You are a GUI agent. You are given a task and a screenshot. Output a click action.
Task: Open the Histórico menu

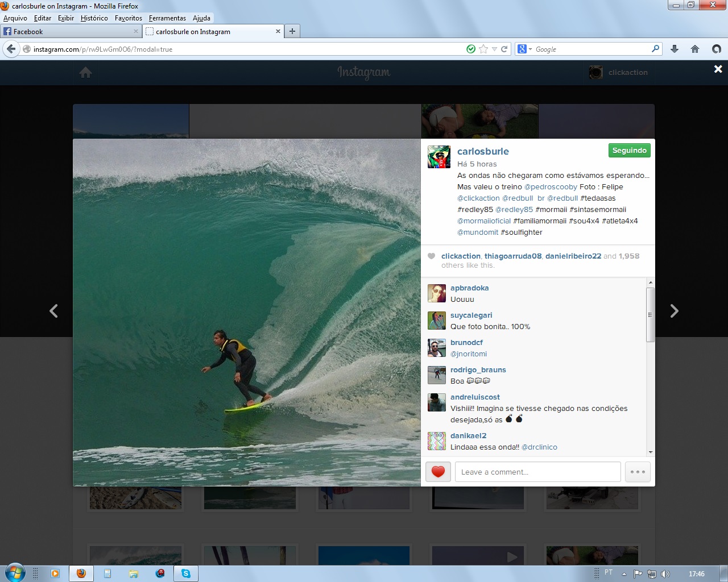click(94, 18)
